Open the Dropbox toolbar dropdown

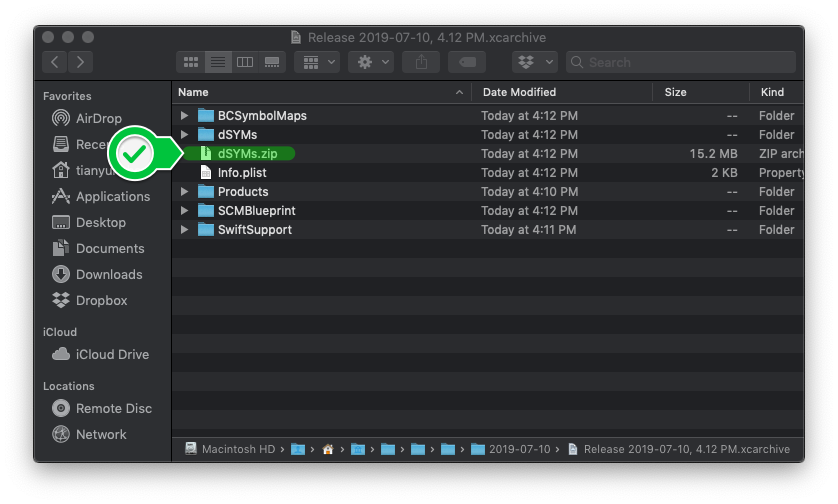point(535,62)
